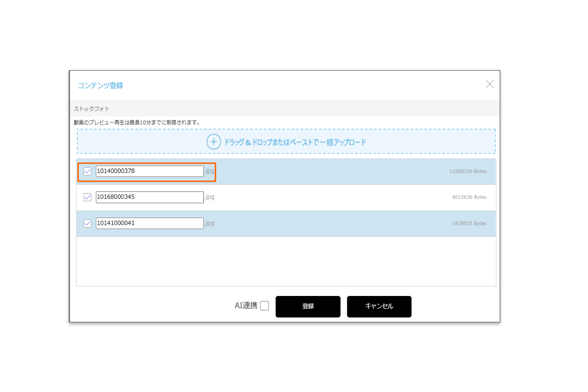Click the plus icon in upload area
This screenshot has height=392, width=588.
[214, 142]
